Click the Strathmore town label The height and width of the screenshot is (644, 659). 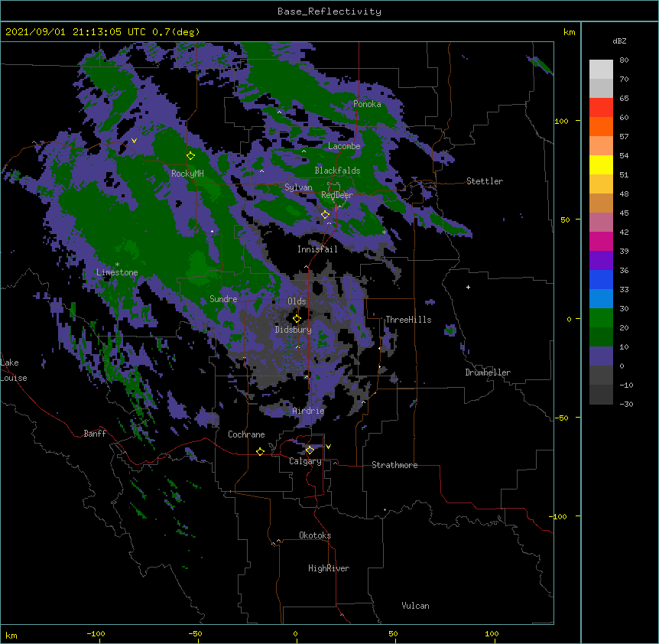tap(394, 465)
